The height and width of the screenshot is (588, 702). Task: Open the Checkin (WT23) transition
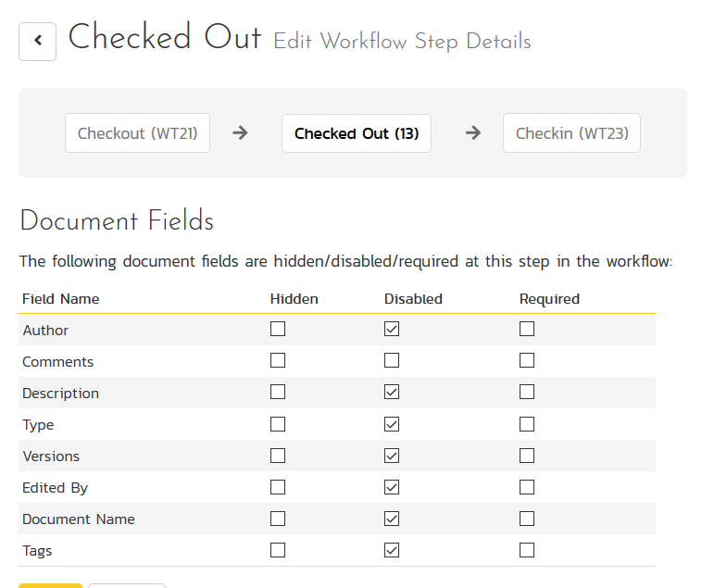571,133
